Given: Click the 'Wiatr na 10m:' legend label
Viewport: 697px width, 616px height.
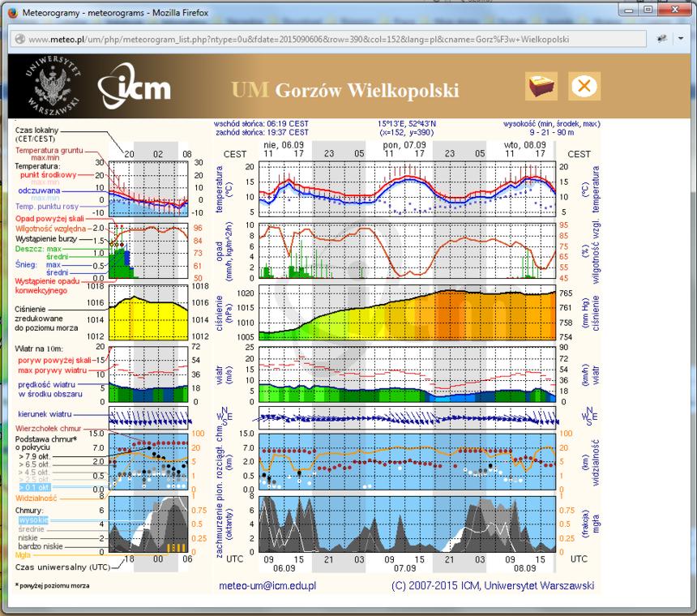Looking at the screenshot, I should pos(39,349).
